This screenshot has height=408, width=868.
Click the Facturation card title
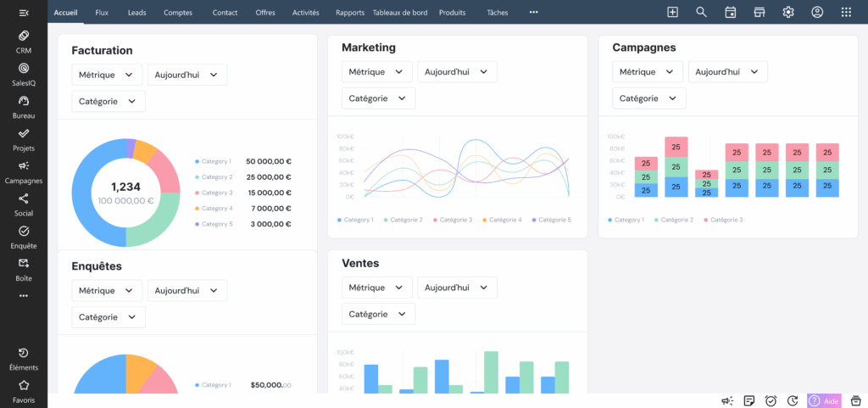point(102,50)
